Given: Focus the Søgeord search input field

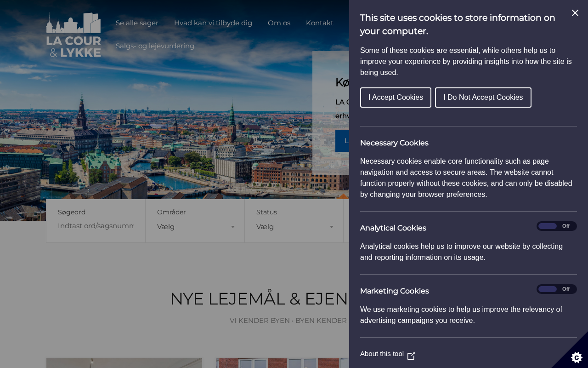Looking at the screenshot, I should tap(96, 226).
